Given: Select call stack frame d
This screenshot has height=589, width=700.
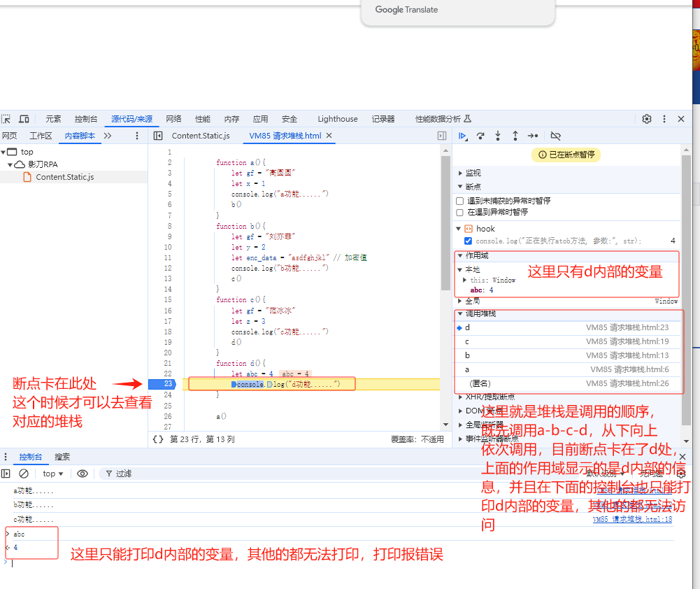Looking at the screenshot, I should (x=568, y=328).
